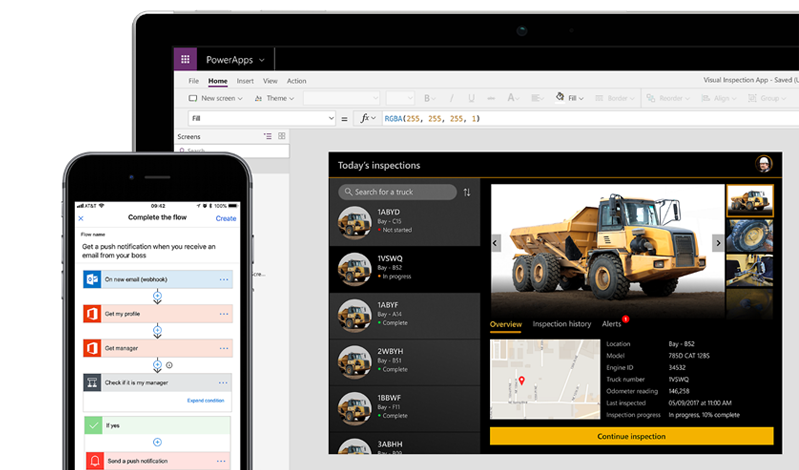The width and height of the screenshot is (799, 470).
Task: Click the sort arrows icon beside search
Action: click(x=467, y=192)
